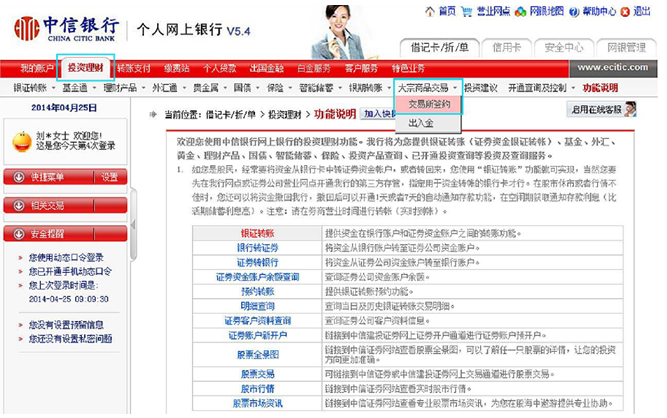
Task: Open the 证券转银行 link
Action: 257,262
